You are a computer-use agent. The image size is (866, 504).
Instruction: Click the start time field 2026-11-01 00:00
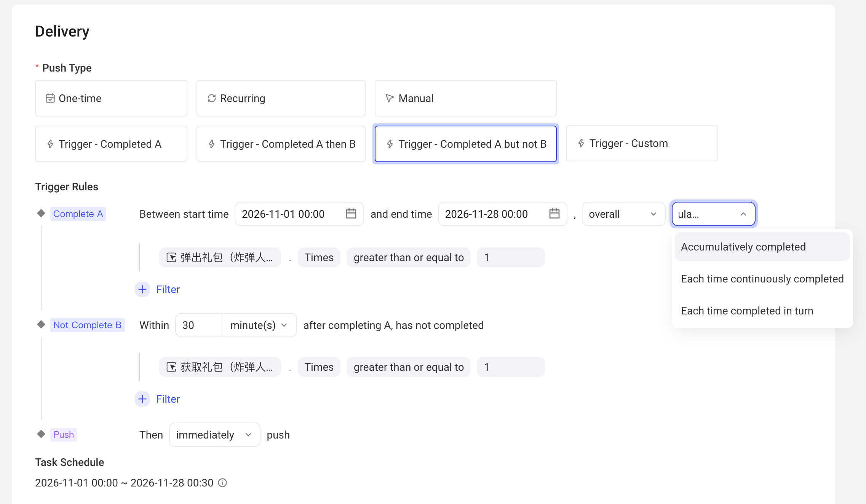click(x=299, y=214)
